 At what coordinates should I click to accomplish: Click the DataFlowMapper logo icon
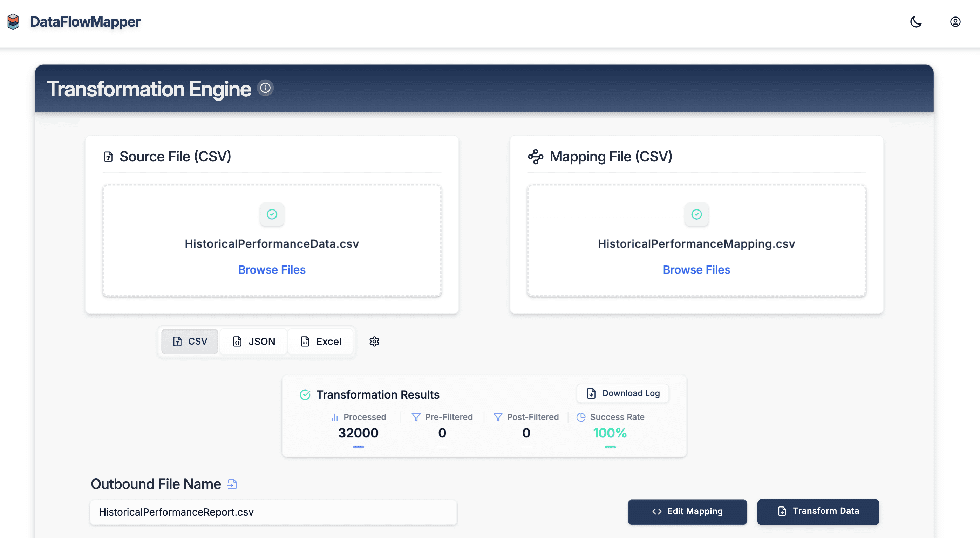[14, 22]
